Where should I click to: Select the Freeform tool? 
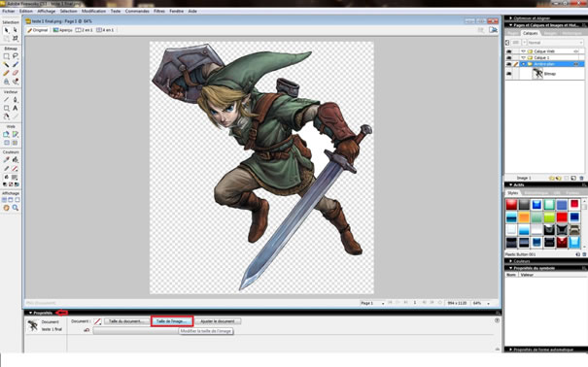[x=7, y=117]
